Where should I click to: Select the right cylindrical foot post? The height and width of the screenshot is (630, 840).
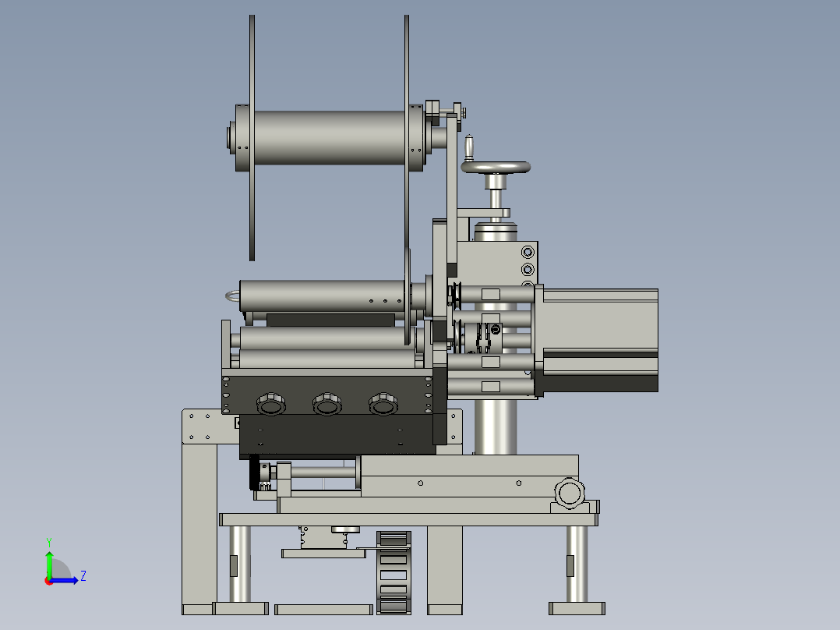(577, 564)
